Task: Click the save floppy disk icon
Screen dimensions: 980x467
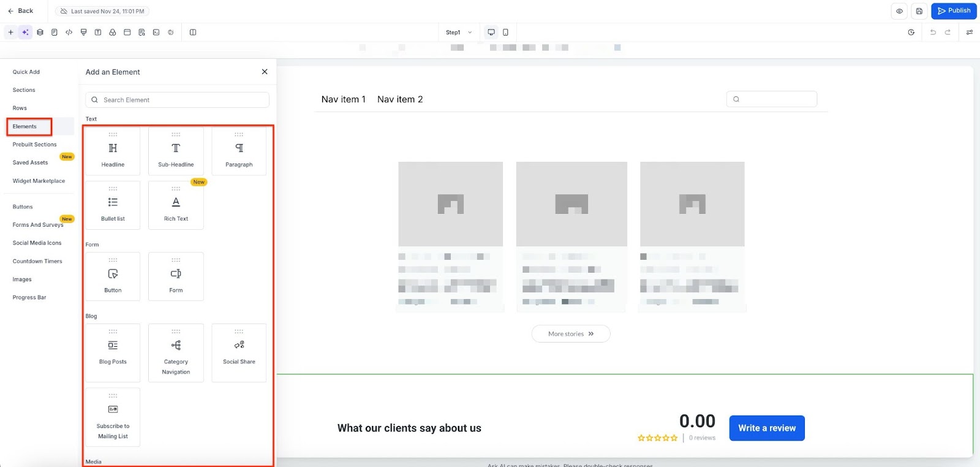Action: 919,11
